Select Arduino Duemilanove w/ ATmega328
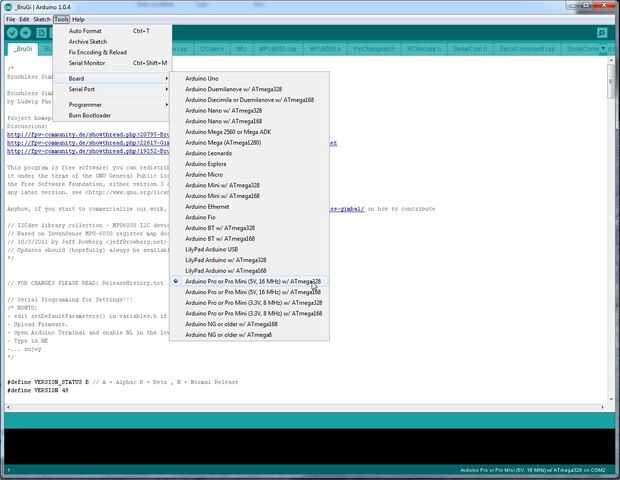This screenshot has width=620, height=480. click(x=249, y=89)
